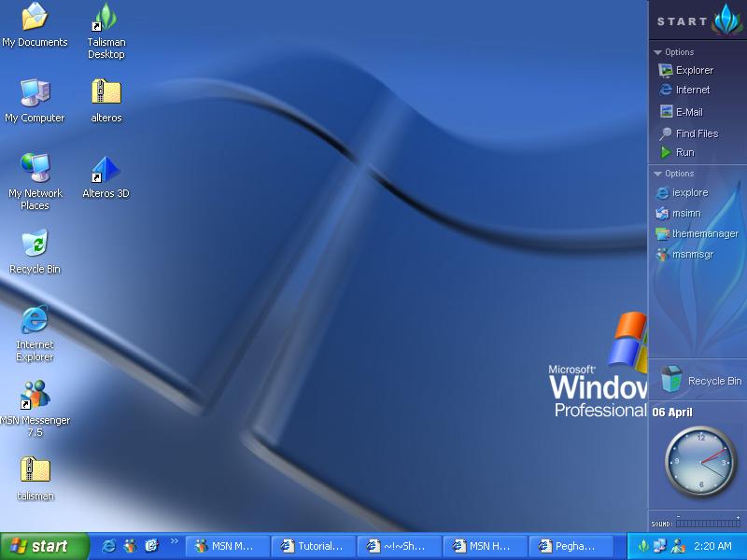Image resolution: width=747 pixels, height=560 pixels.
Task: Open the Recycle Bin in the sidebar
Action: pos(701,380)
